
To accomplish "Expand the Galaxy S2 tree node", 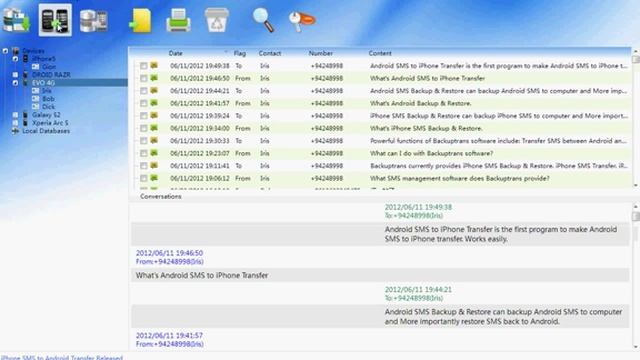I will 15,115.
